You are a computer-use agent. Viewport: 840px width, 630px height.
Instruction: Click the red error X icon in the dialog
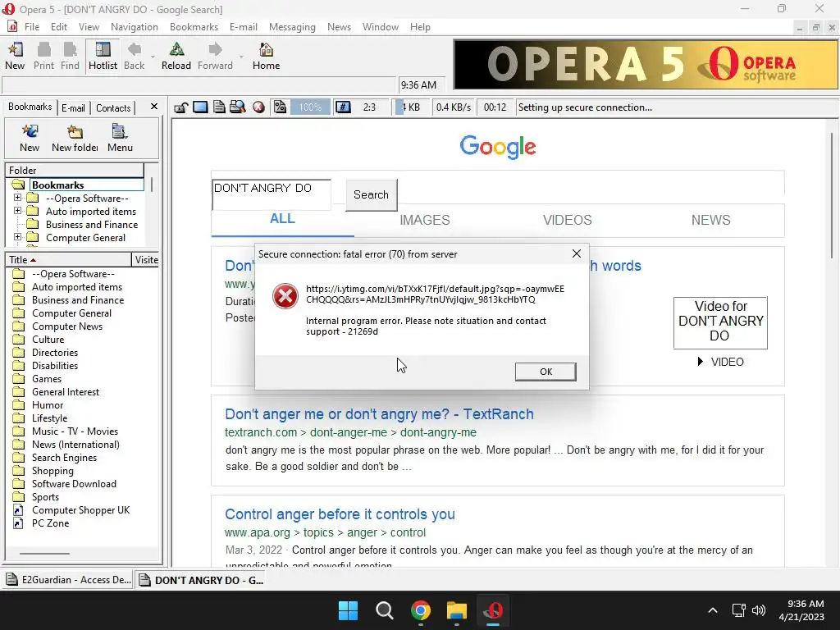pos(285,296)
